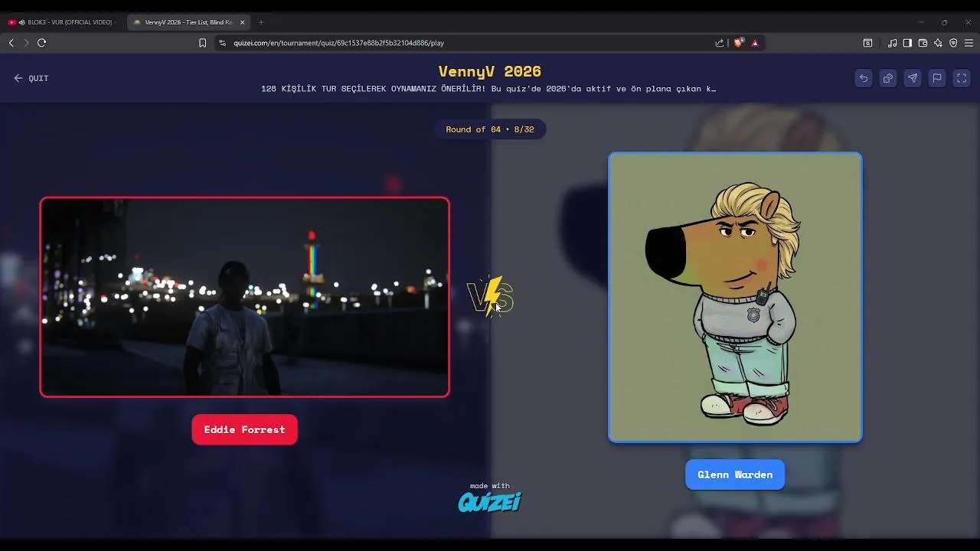This screenshot has width=980, height=551.
Task: Click the share page icon in address bar
Action: (x=720, y=43)
